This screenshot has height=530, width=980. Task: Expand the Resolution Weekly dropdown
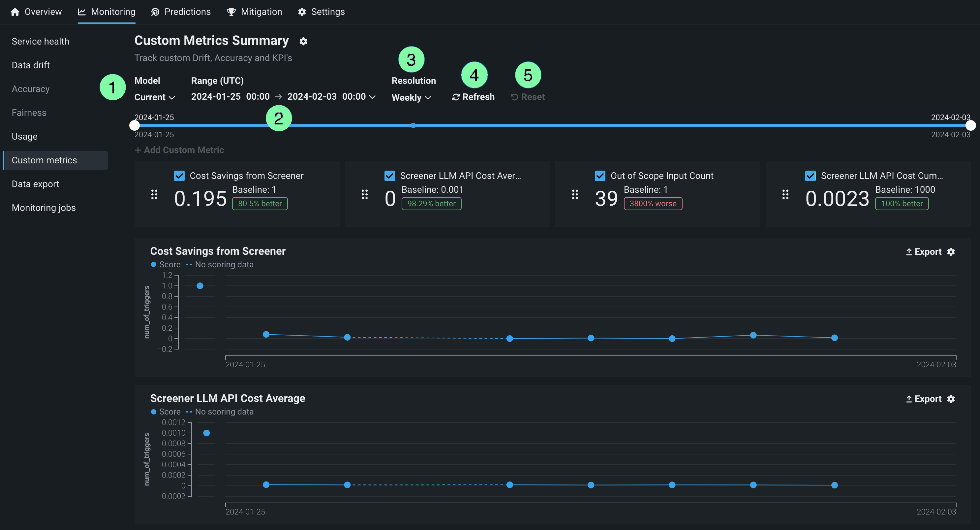[x=411, y=97]
